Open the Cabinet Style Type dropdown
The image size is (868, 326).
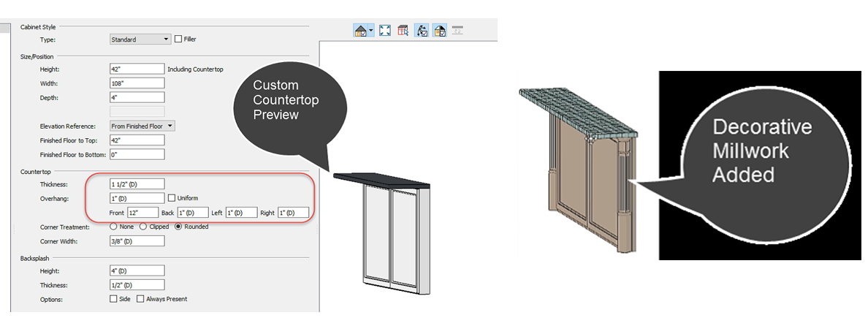pyautogui.click(x=140, y=39)
